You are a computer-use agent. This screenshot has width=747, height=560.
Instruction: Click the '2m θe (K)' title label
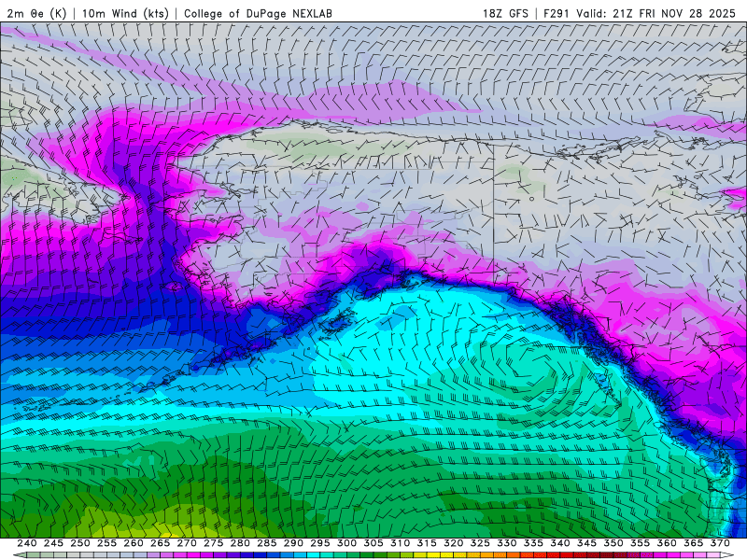(x=36, y=13)
